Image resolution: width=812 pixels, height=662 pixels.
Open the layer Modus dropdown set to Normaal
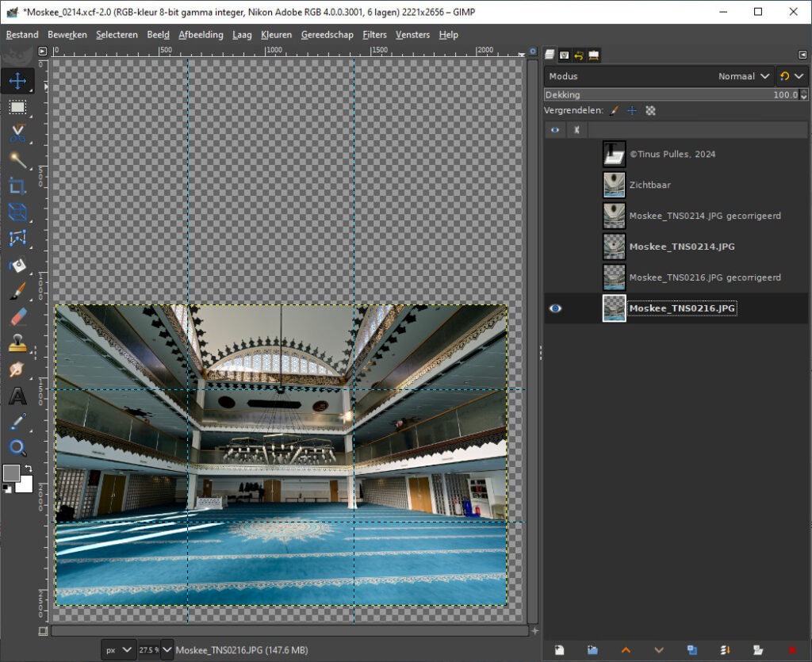click(x=744, y=76)
